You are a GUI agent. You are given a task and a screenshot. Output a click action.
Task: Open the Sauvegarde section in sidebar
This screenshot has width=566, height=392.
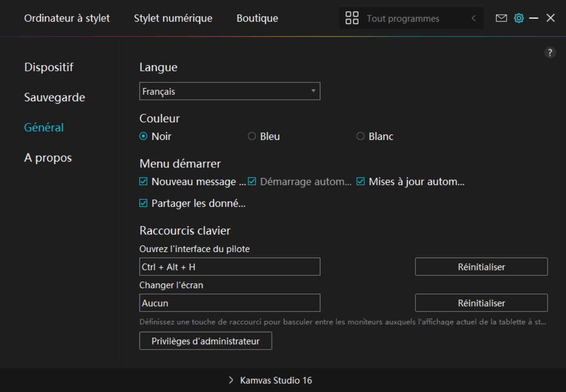[55, 97]
